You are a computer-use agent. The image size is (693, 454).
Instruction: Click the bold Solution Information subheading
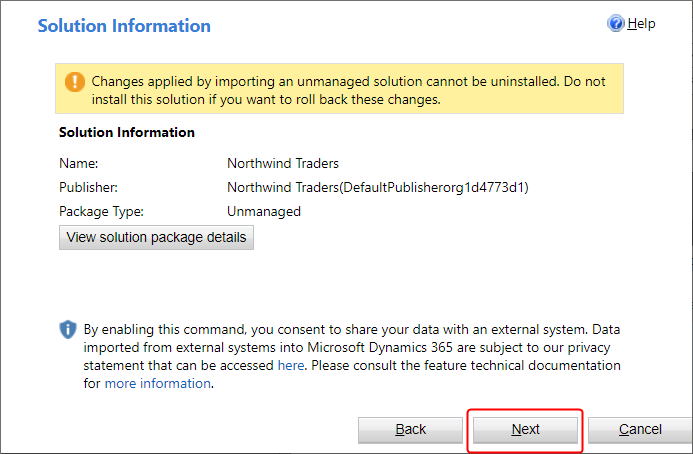(x=127, y=132)
